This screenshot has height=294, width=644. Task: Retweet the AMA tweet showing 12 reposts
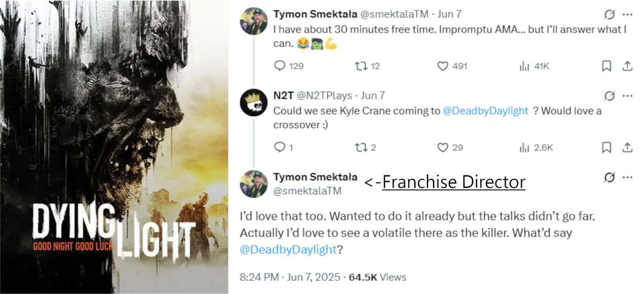click(367, 66)
